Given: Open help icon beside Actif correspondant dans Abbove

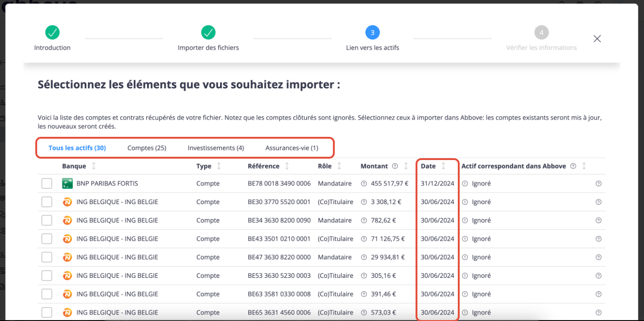Looking at the screenshot, I should (573, 166).
